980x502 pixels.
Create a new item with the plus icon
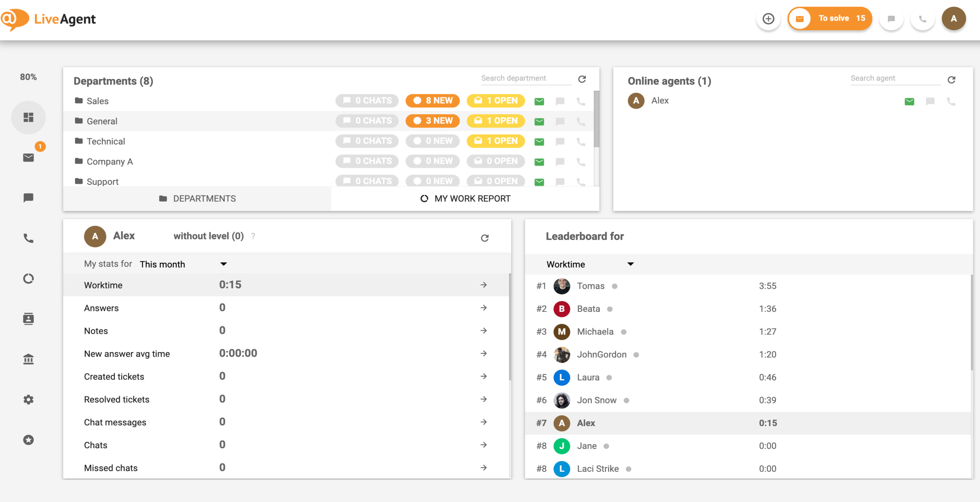pyautogui.click(x=768, y=18)
